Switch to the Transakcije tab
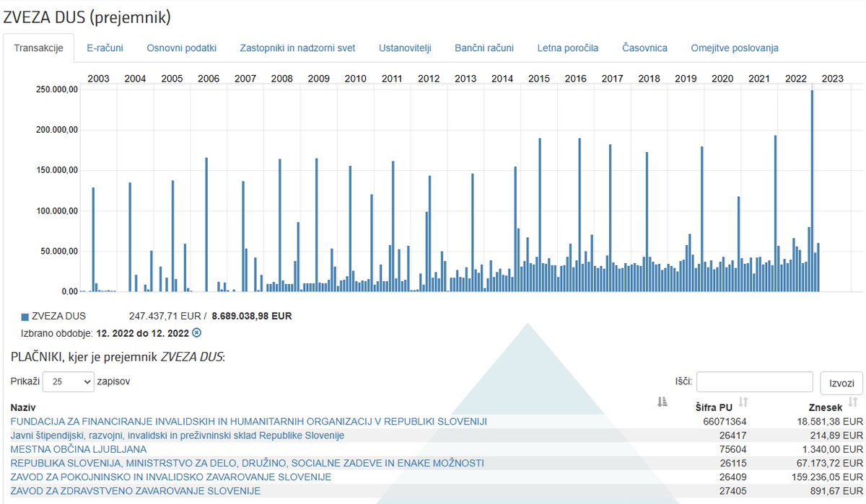The height and width of the screenshot is (504, 866). click(38, 48)
